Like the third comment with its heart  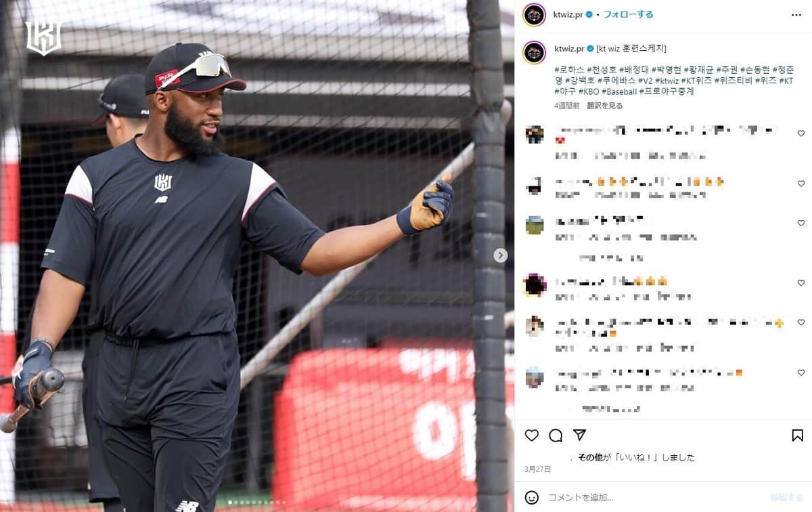pos(801,223)
